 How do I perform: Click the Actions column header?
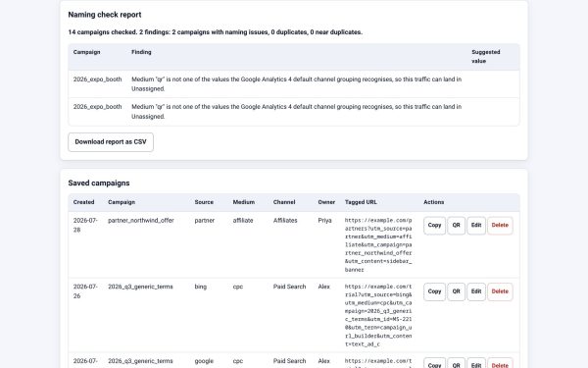434,202
